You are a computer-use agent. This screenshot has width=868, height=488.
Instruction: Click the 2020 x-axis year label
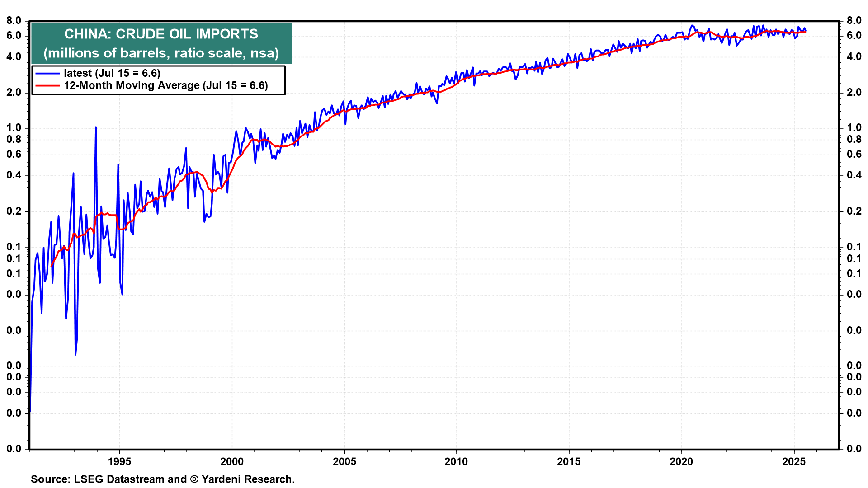pyautogui.click(x=681, y=461)
